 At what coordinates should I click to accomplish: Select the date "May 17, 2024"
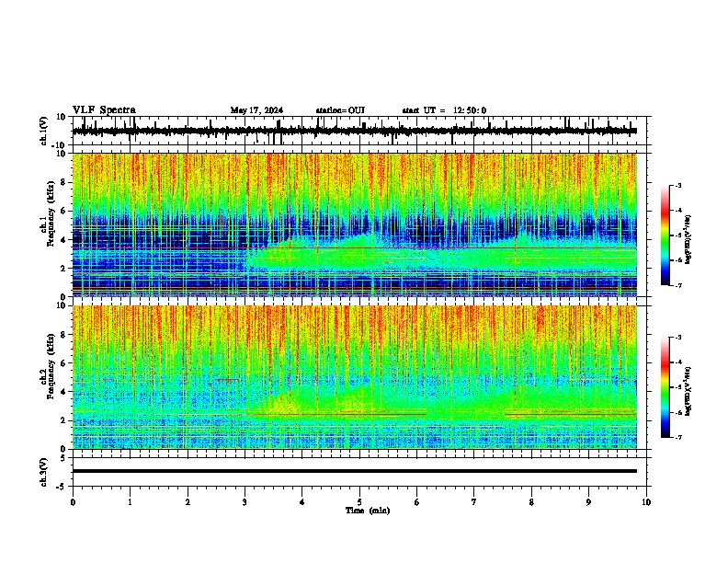pos(256,110)
